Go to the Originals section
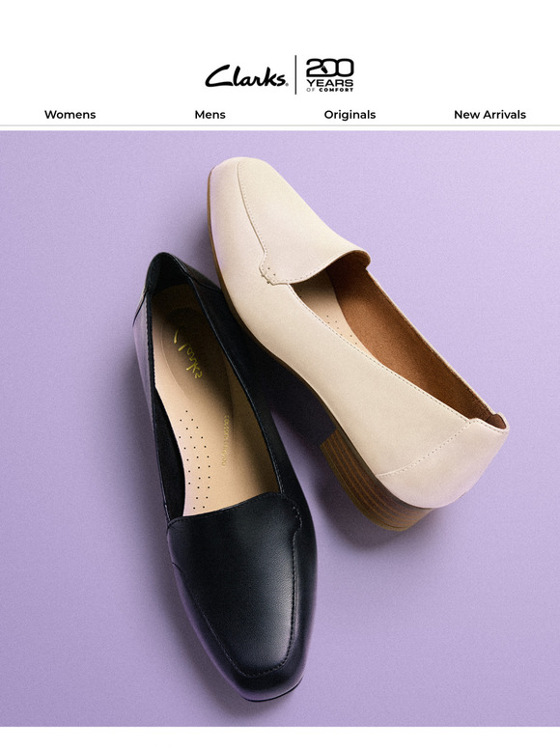 click(x=350, y=115)
